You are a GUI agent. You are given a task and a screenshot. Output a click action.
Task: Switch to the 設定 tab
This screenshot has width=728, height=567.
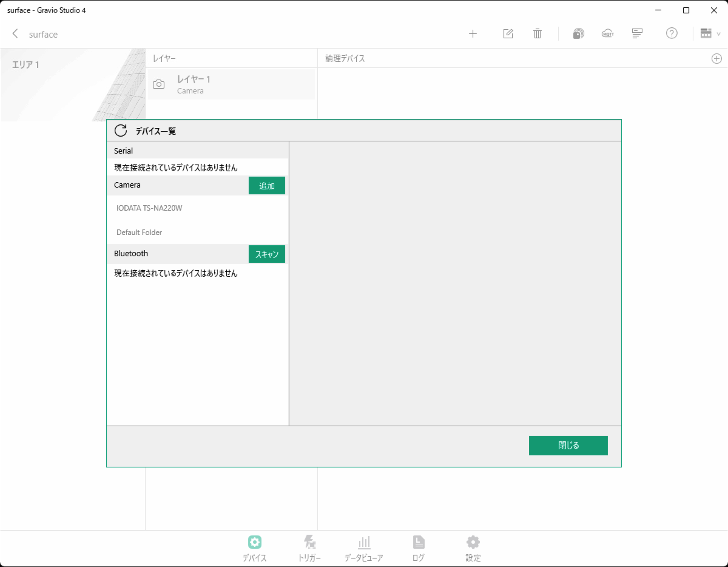coord(473,549)
